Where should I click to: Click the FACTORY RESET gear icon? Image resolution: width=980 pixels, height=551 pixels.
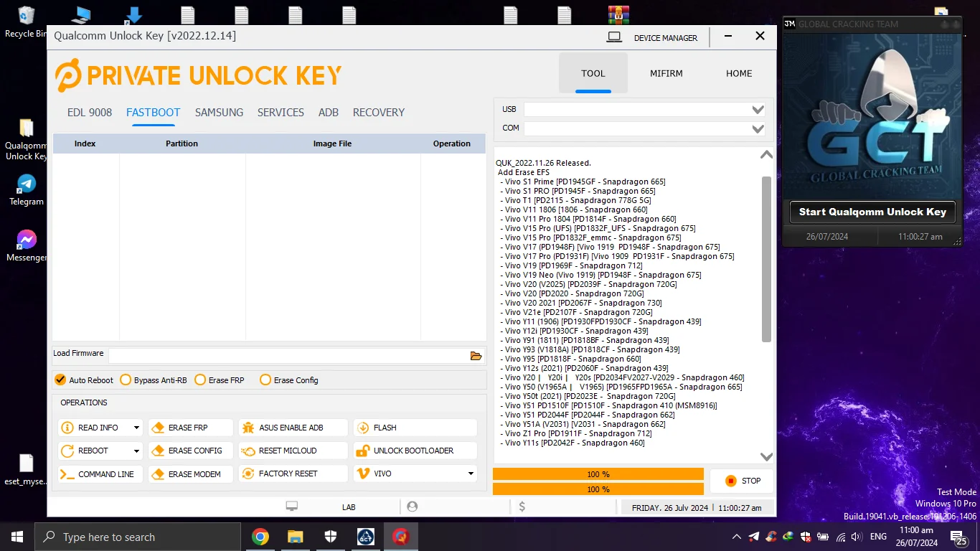pyautogui.click(x=248, y=474)
